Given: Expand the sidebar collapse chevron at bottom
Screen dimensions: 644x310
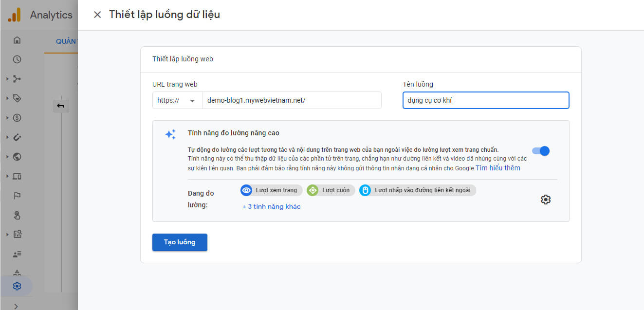Looking at the screenshot, I should click(x=17, y=306).
